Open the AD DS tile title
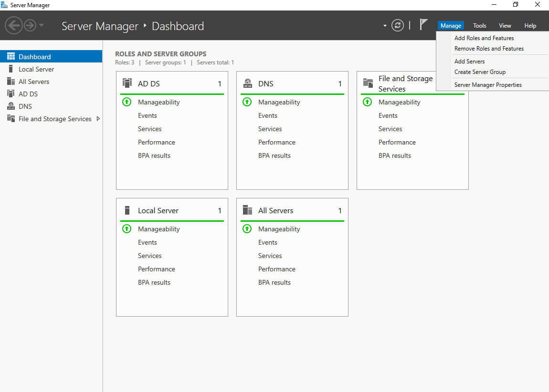 coord(149,83)
